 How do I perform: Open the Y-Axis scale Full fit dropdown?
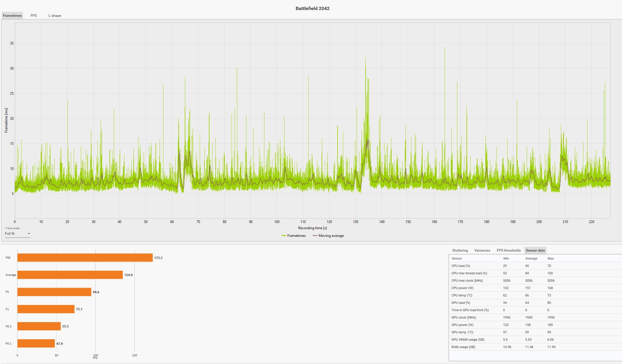click(17, 234)
